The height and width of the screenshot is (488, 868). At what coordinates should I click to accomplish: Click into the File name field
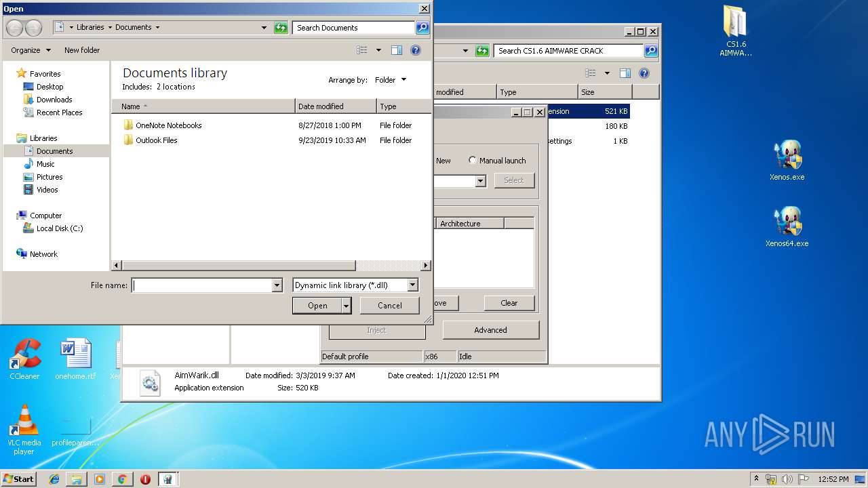202,285
